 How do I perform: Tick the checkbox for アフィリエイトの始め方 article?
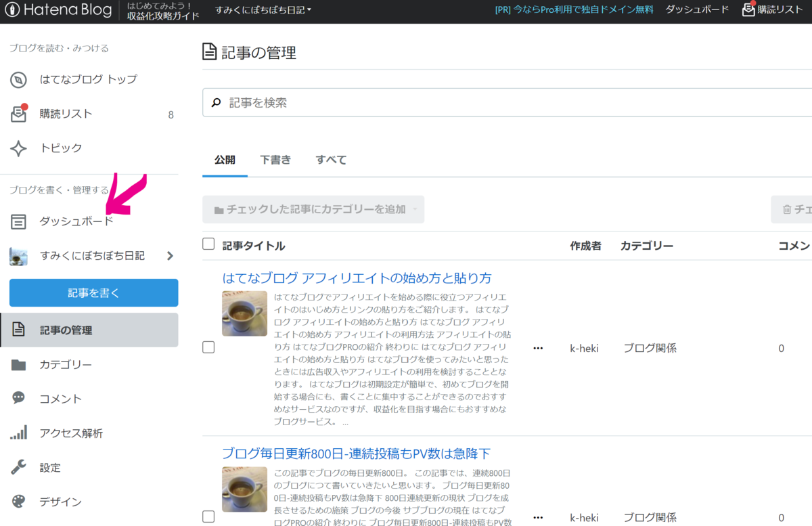click(x=208, y=347)
